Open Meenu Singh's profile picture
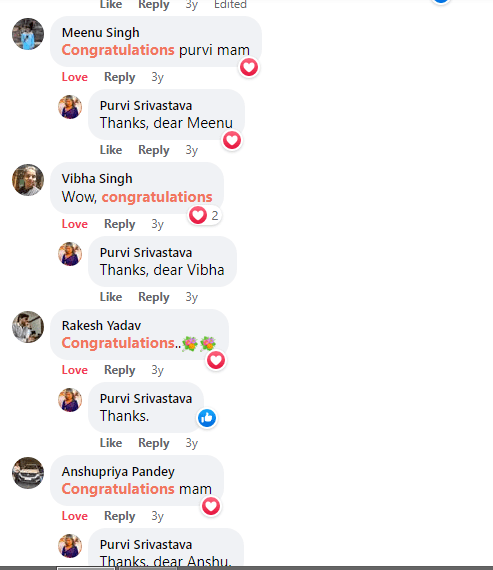The height and width of the screenshot is (570, 493). pos(28,34)
